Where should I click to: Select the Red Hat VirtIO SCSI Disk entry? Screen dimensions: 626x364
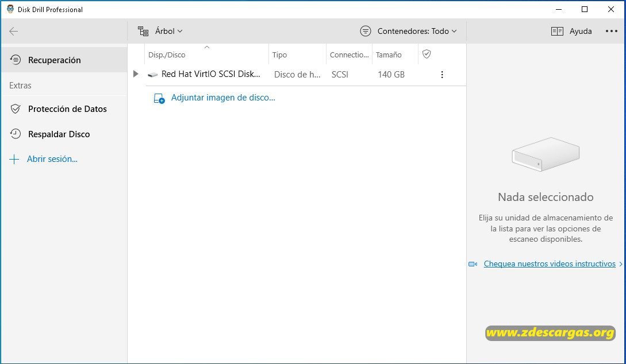click(211, 74)
